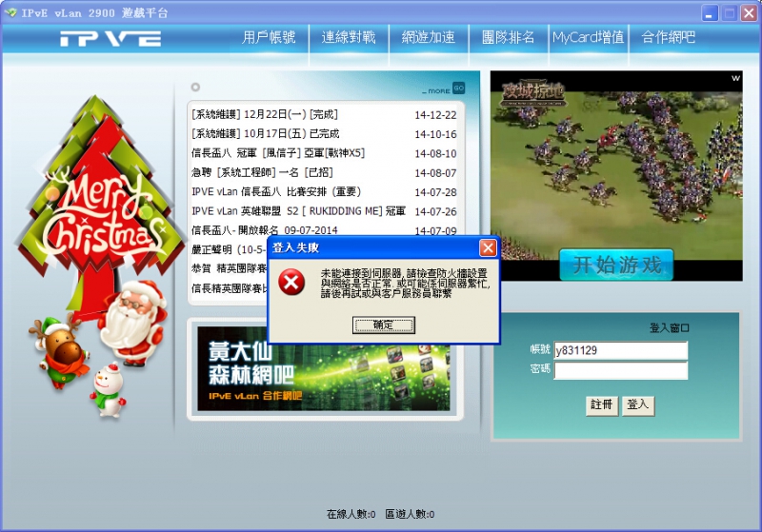Close the 登入失敗 error dialog

488,248
